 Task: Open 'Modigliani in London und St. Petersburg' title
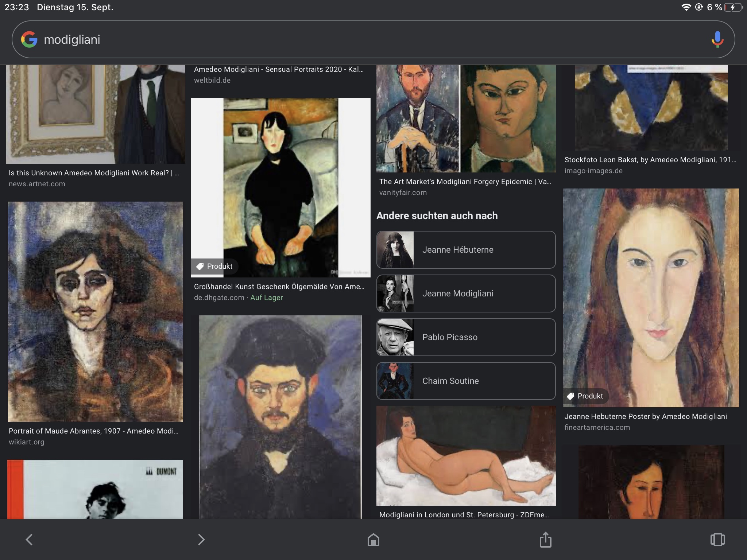[464, 515]
